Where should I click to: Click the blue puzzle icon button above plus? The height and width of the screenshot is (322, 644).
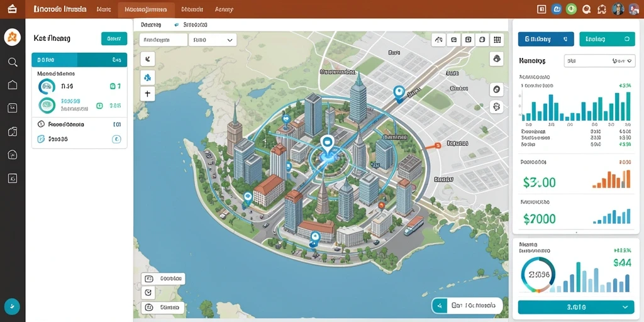[147, 76]
